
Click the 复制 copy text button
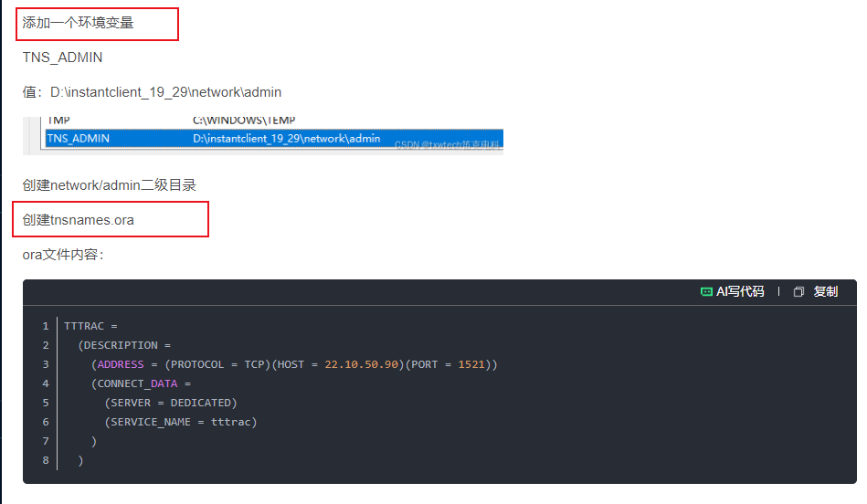826,292
